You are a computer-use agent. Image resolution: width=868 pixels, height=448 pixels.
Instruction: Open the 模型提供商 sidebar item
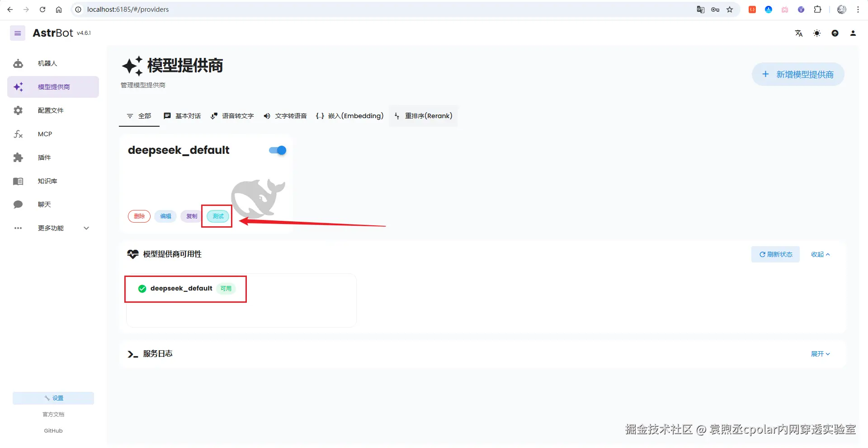point(53,87)
